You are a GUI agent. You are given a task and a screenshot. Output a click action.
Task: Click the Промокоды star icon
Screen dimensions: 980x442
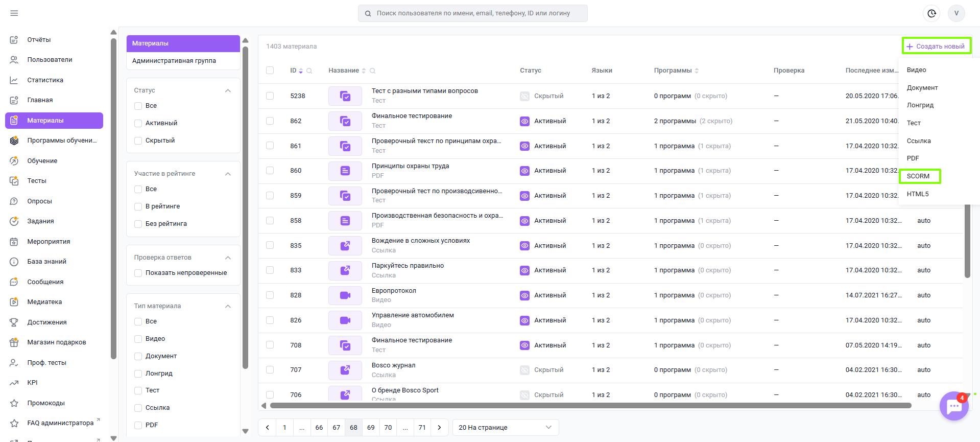(14, 403)
